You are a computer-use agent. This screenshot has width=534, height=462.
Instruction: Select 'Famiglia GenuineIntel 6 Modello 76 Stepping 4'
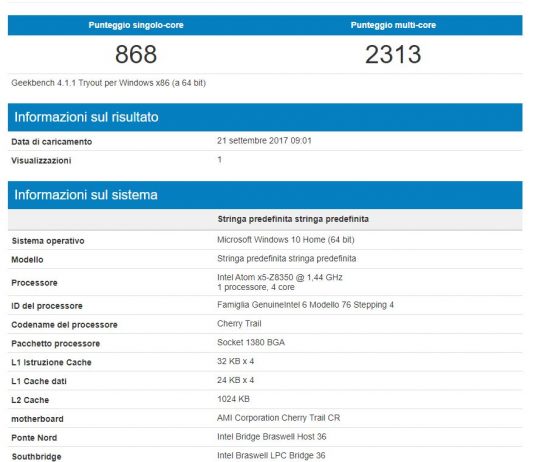(305, 305)
